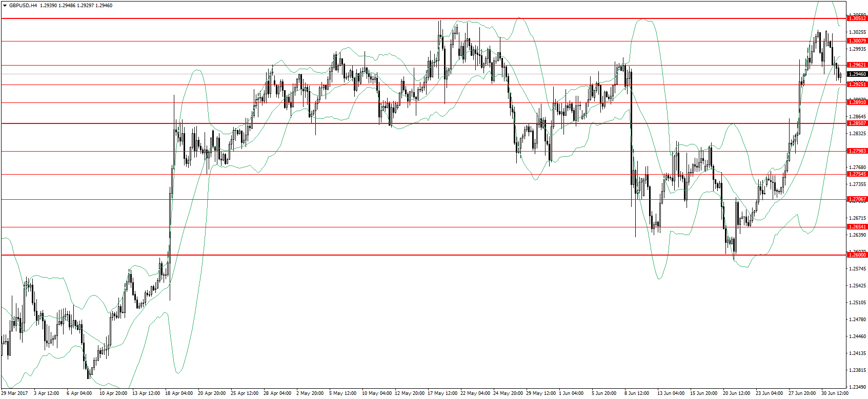
Task: Click the 1.23490 price scale value
Action: [858, 387]
